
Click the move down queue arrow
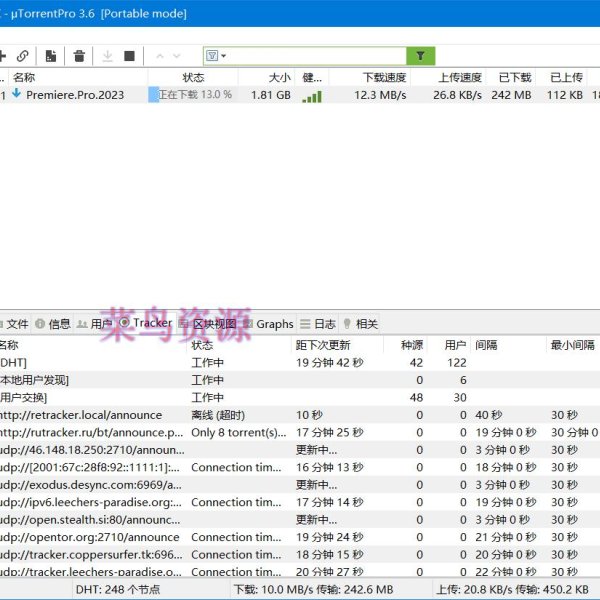[x=176, y=56]
